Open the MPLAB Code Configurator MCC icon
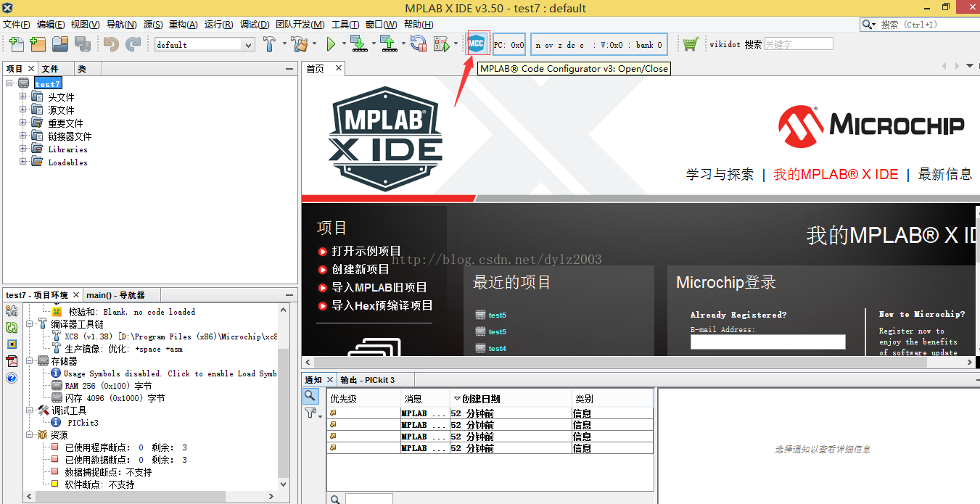 [477, 44]
